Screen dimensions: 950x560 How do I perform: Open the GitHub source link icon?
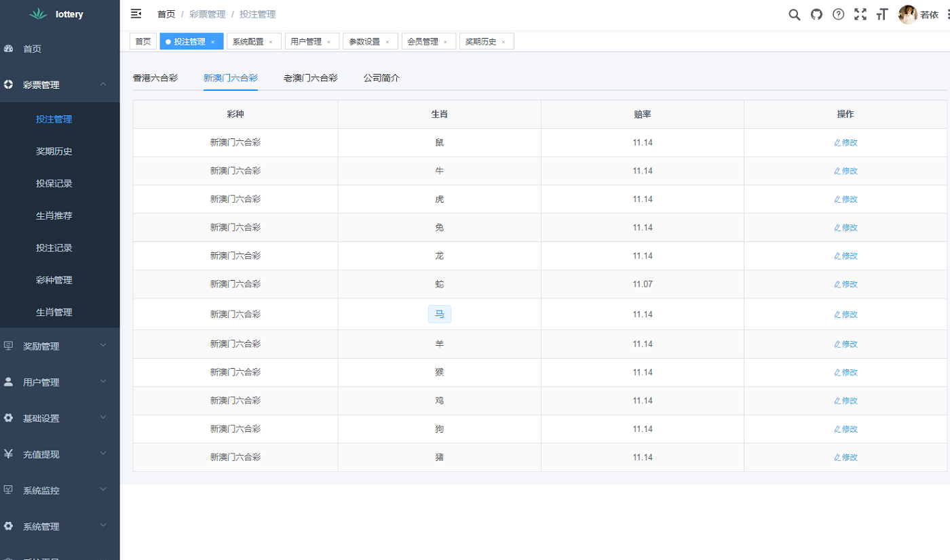pos(816,14)
